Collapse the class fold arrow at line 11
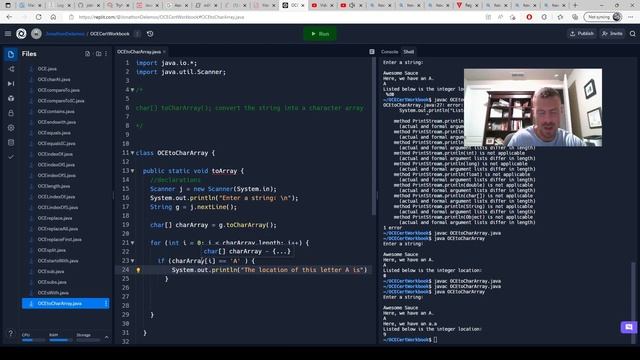This screenshot has height=360, width=640. click(x=133, y=153)
